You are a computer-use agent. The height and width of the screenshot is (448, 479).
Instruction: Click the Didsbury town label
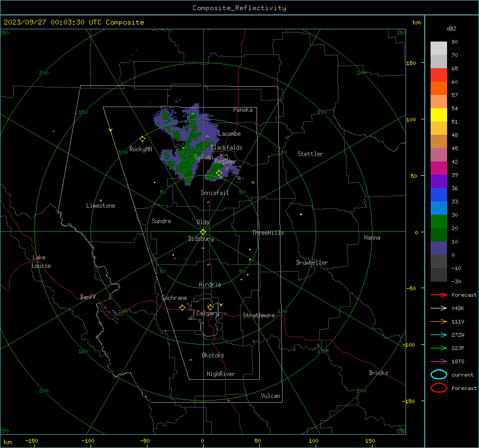(x=201, y=239)
